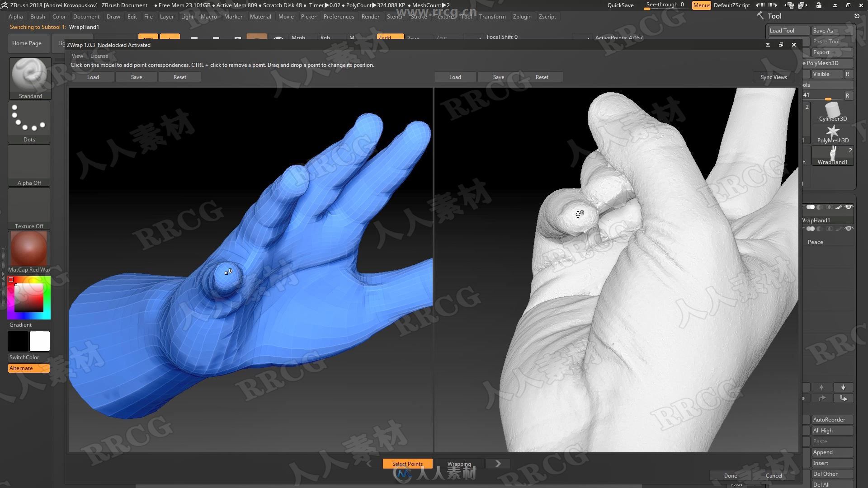Viewport: 868px width, 488px height.
Task: Click the Reset button in right viewport
Action: point(541,76)
